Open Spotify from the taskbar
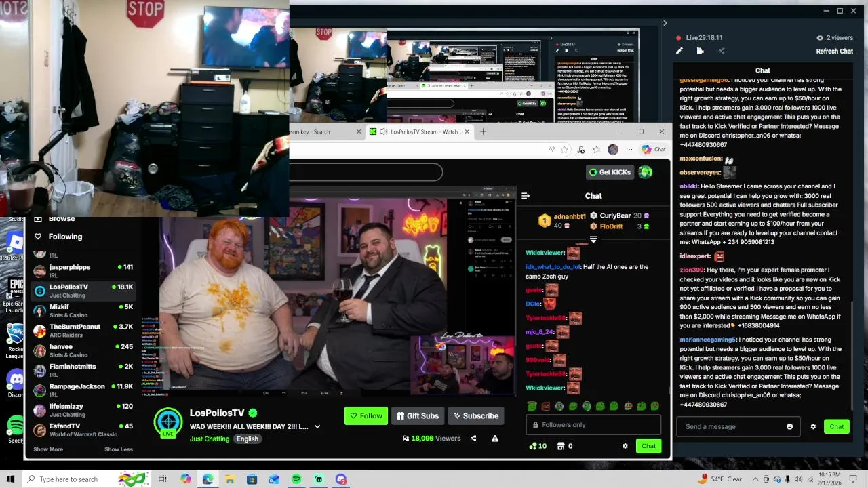This screenshot has width=868, height=488. (x=296, y=479)
